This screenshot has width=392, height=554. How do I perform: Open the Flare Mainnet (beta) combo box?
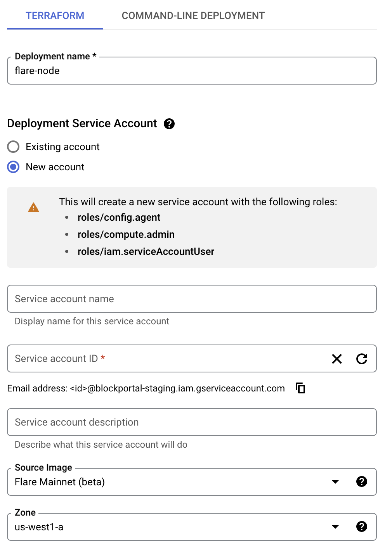pos(167,482)
